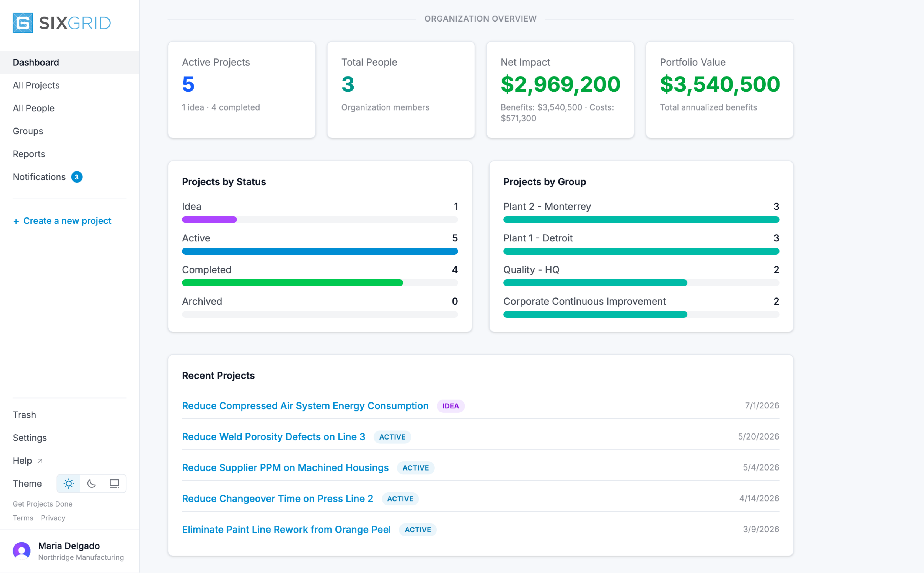Click the Completed status progress bar
The height and width of the screenshot is (573, 924).
point(320,283)
